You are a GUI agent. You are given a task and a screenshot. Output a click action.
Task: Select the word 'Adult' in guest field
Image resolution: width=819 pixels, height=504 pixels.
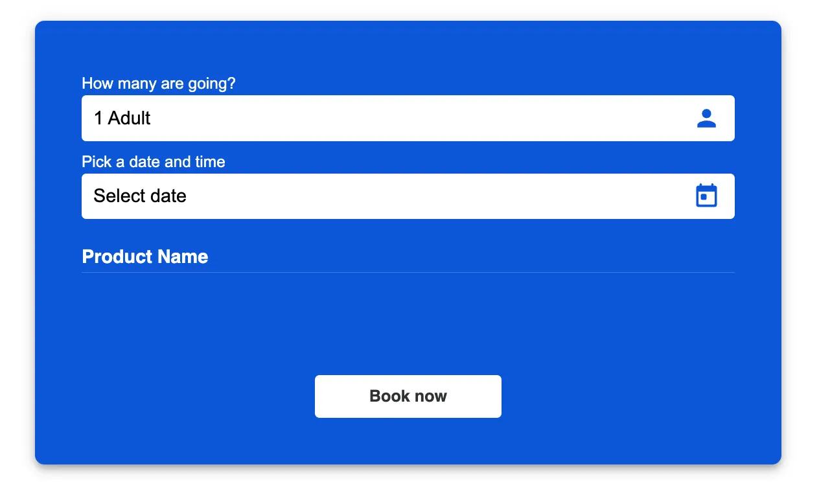click(130, 118)
